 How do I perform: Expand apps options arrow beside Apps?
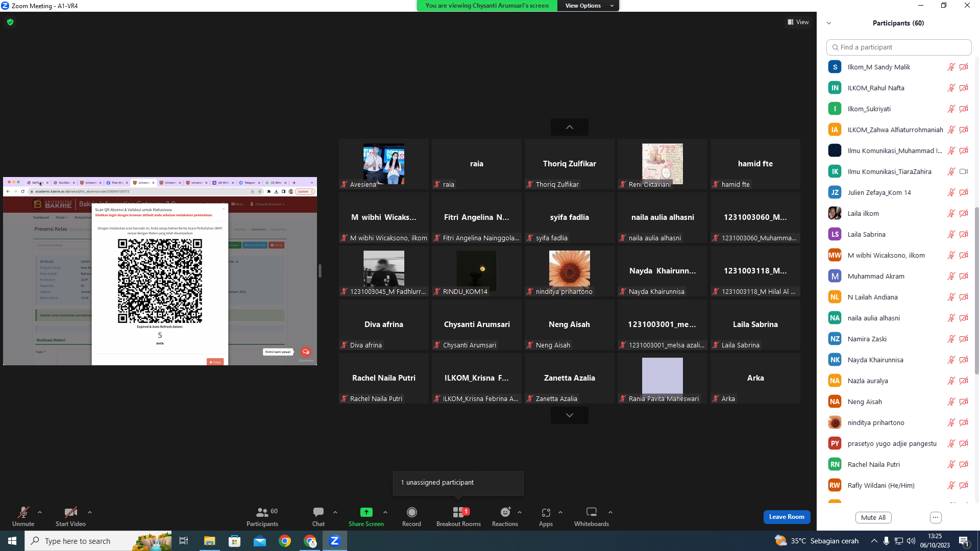click(x=560, y=512)
